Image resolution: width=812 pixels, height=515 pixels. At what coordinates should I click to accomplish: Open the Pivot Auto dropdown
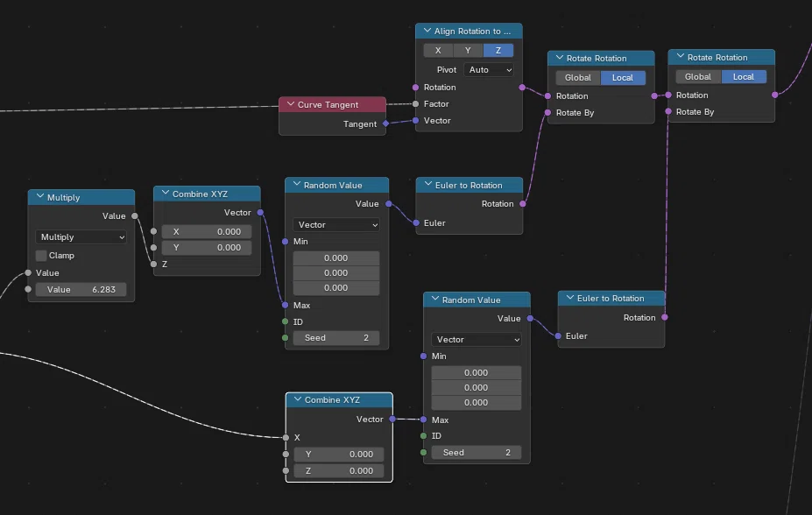coord(489,70)
